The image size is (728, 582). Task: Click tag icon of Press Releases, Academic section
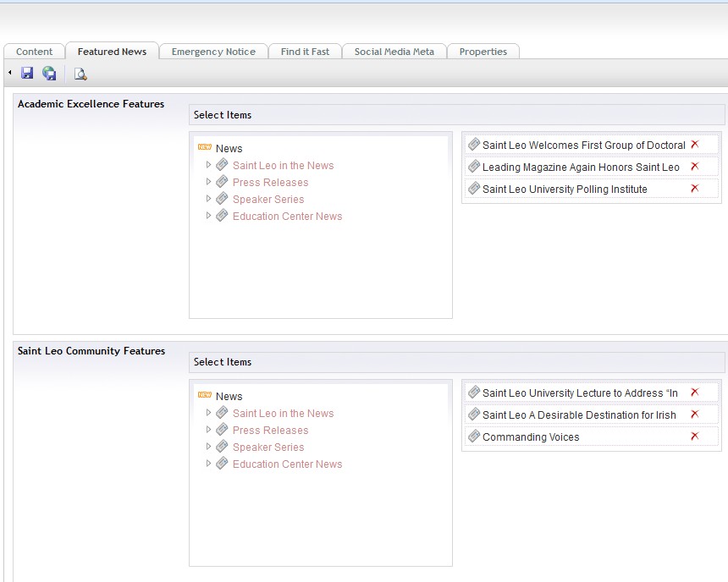click(223, 182)
